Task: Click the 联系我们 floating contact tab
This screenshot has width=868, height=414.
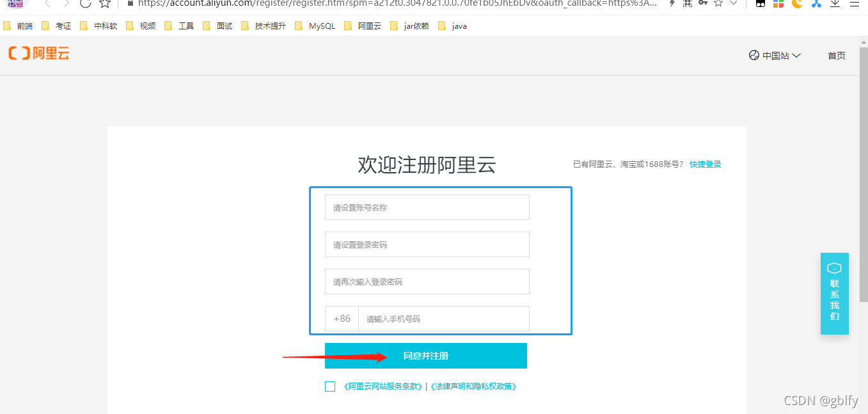Action: pyautogui.click(x=834, y=294)
